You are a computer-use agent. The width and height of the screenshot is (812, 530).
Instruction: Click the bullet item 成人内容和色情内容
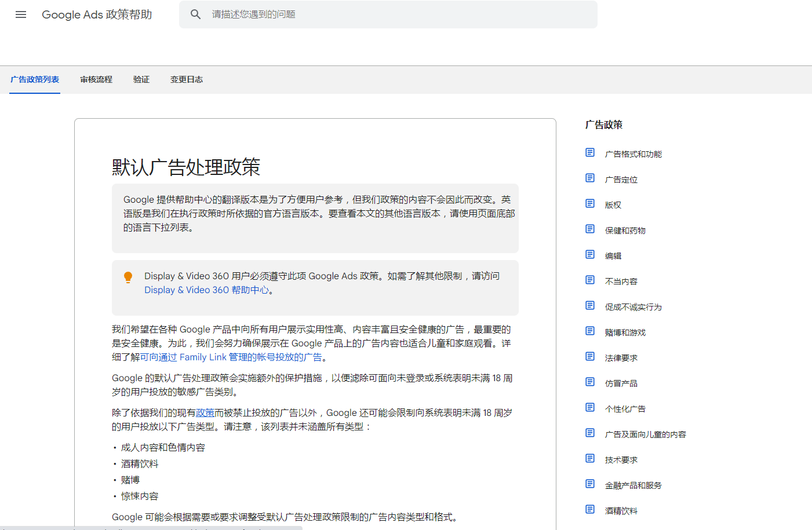[x=163, y=448]
